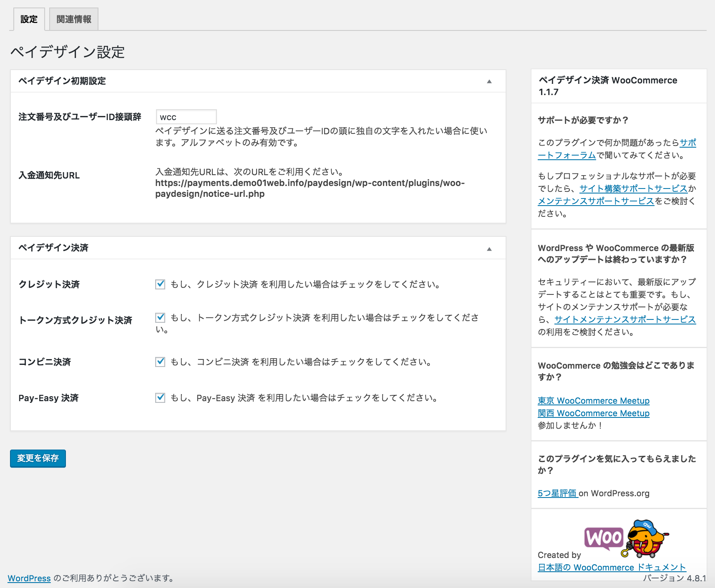
Task: Click the 5つ星評価 rating link
Action: 557,493
